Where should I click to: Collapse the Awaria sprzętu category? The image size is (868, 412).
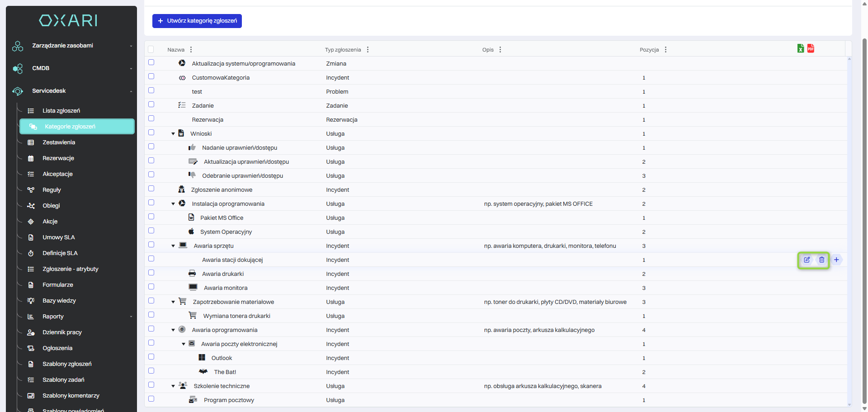click(x=173, y=246)
